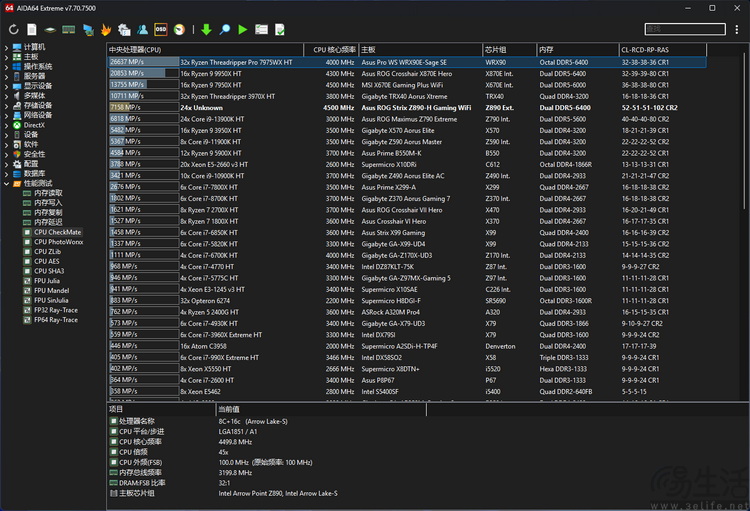This screenshot has width=750, height=511.
Task: Open the memory module benchmark icon
Action: [x=68, y=30]
